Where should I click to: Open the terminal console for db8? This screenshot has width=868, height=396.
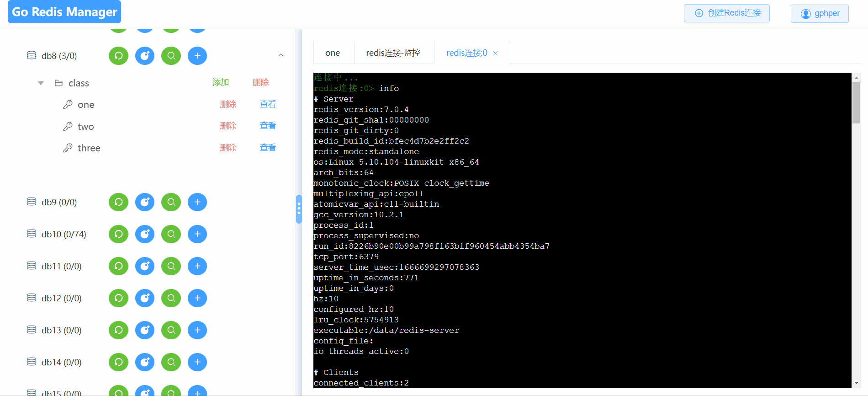tap(145, 56)
